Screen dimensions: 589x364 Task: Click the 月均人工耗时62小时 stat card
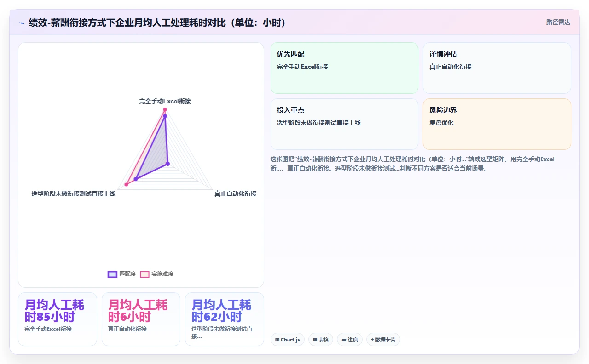click(x=225, y=319)
